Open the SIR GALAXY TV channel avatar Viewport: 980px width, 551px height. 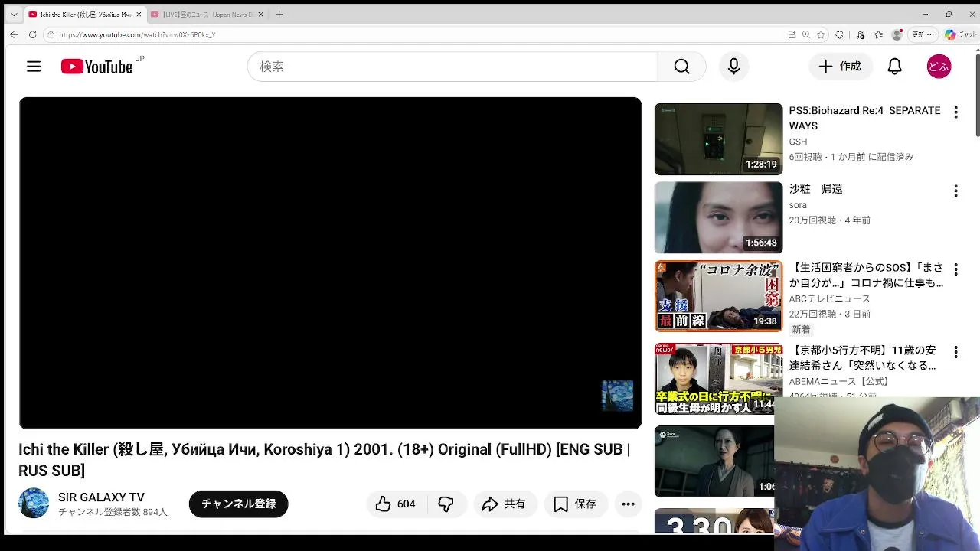[x=34, y=503]
